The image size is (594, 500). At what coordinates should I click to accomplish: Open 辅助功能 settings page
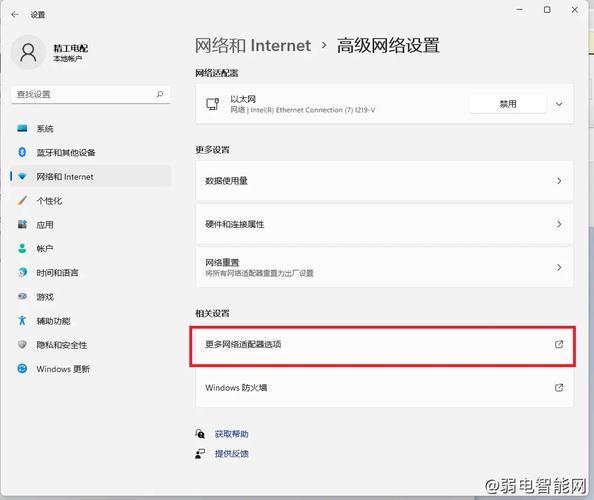point(91,320)
